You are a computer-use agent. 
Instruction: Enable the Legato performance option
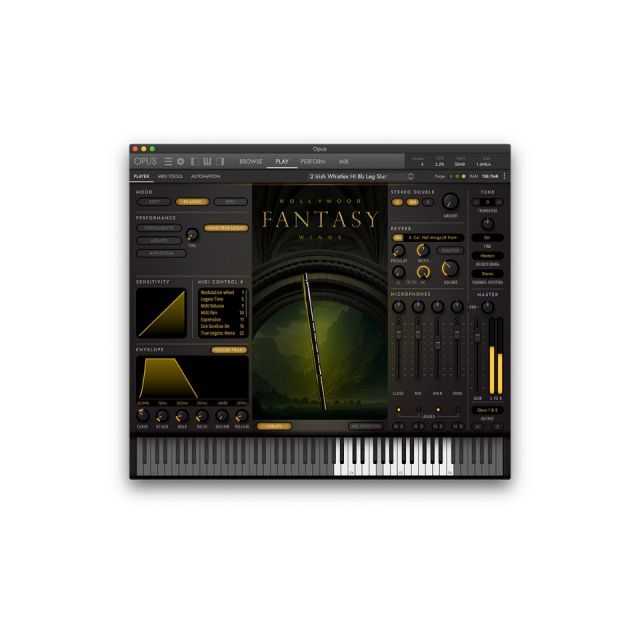pyautogui.click(x=159, y=241)
